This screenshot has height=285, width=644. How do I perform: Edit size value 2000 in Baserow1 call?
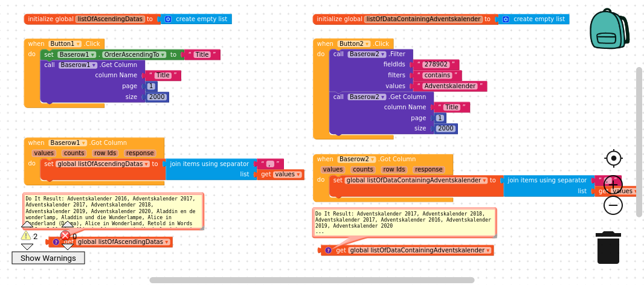click(x=157, y=97)
